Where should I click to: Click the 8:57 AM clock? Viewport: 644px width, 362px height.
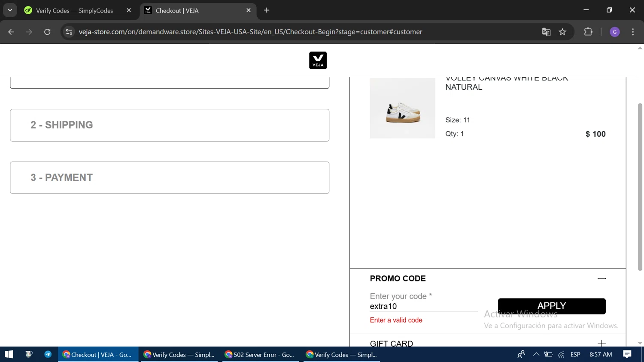click(601, 354)
